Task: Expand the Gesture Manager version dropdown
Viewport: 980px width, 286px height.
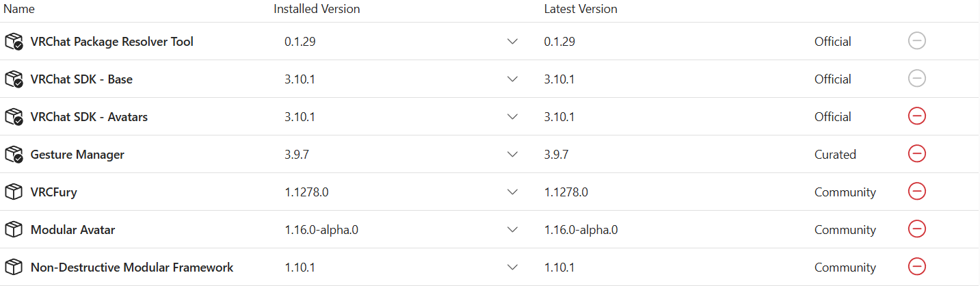Action: tap(513, 155)
